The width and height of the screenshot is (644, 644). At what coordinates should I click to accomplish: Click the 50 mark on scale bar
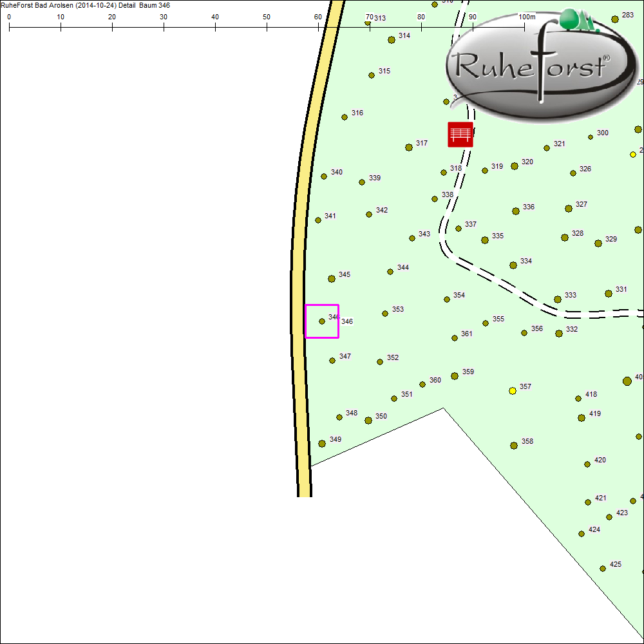point(267,27)
